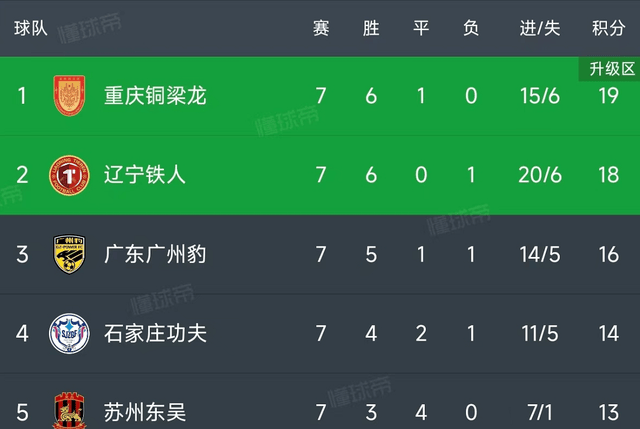
Task: Click the 升级区 promotion zone label
Action: pos(610,69)
